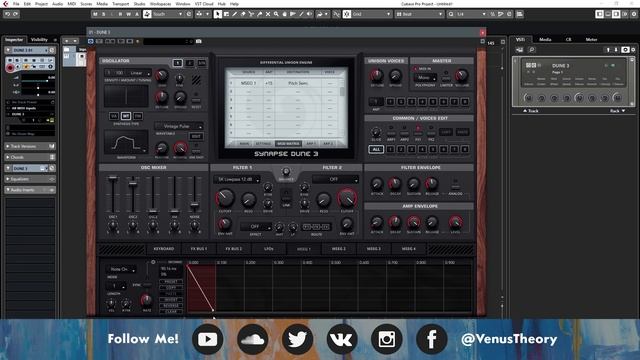This screenshot has height=360, width=640.
Task: Select the Draw pencil tool in toolbar
Action: coord(235,14)
